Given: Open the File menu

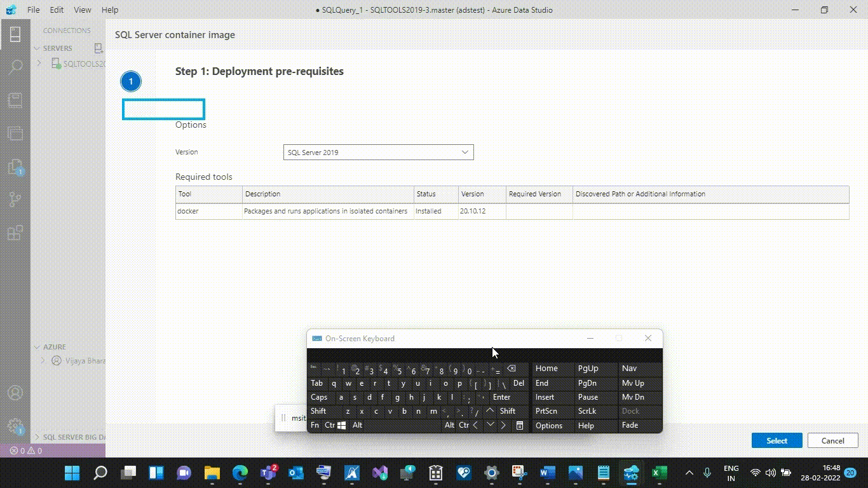Looking at the screenshot, I should 33,10.
